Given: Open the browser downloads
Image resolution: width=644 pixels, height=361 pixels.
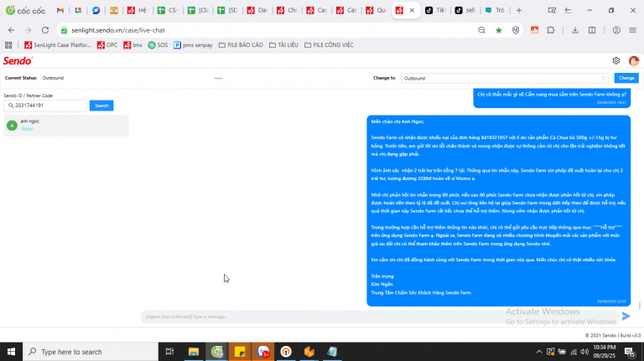Looking at the screenshot, I should (x=575, y=30).
